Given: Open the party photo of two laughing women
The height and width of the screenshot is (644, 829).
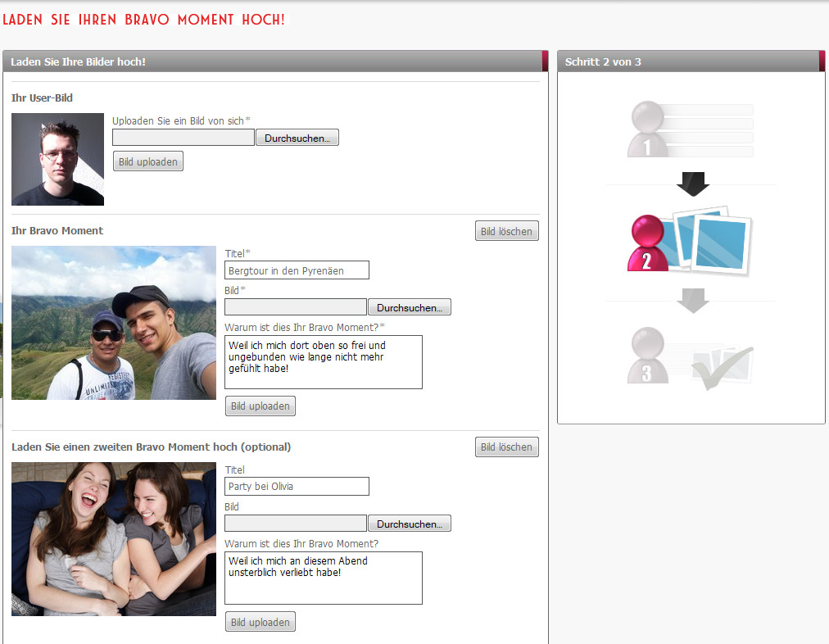Looking at the screenshot, I should 114,539.
